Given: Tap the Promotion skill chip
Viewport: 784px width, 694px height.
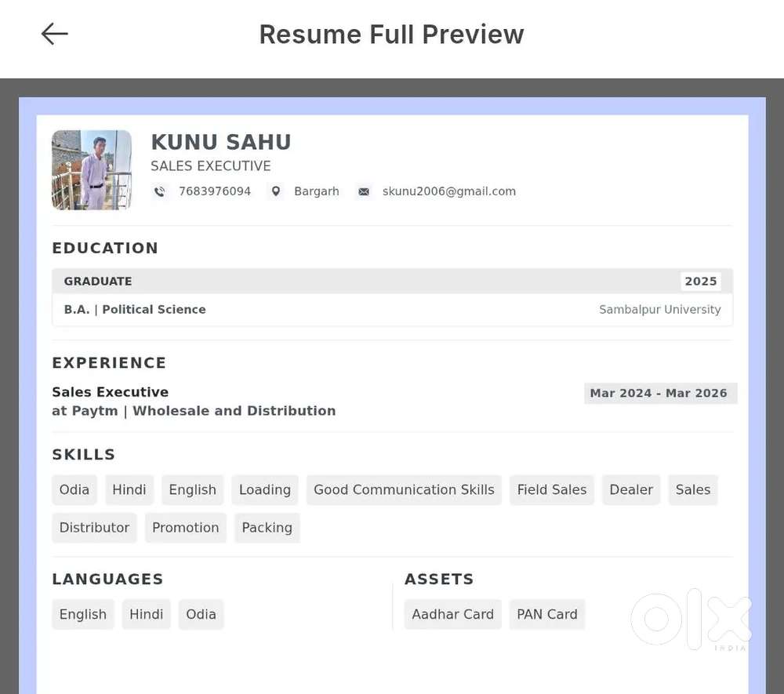Looking at the screenshot, I should (x=185, y=528).
